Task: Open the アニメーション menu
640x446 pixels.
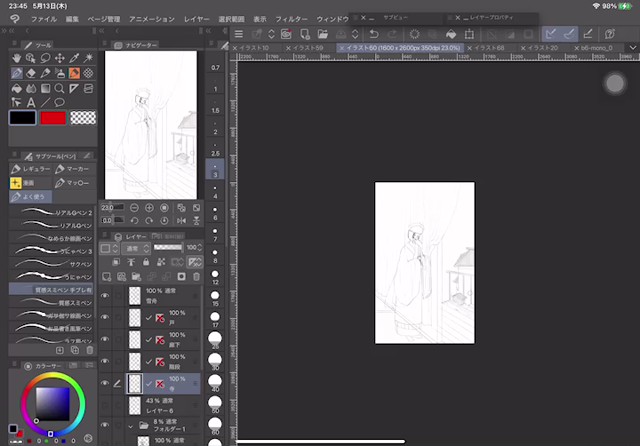Action: [152, 19]
